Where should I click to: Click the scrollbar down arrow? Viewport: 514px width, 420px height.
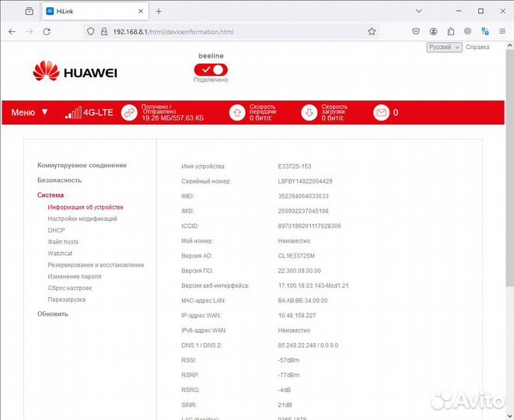pos(510,415)
